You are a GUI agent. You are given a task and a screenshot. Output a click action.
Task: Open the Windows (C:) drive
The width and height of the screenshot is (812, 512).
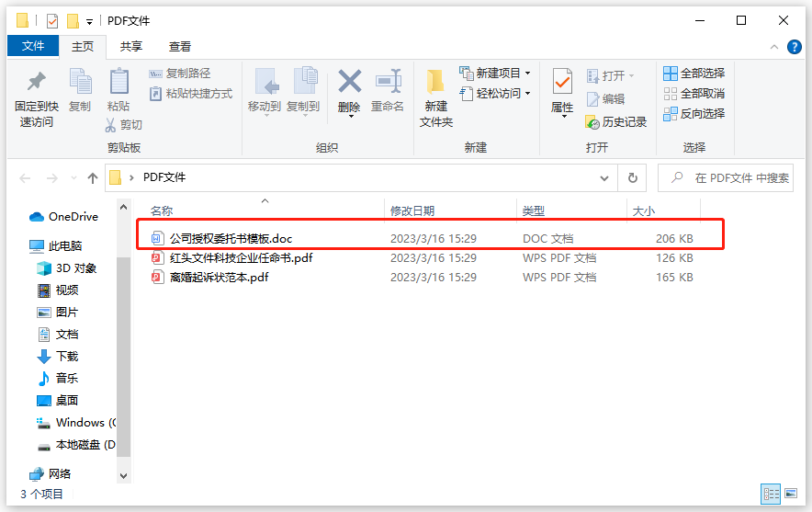click(75, 423)
